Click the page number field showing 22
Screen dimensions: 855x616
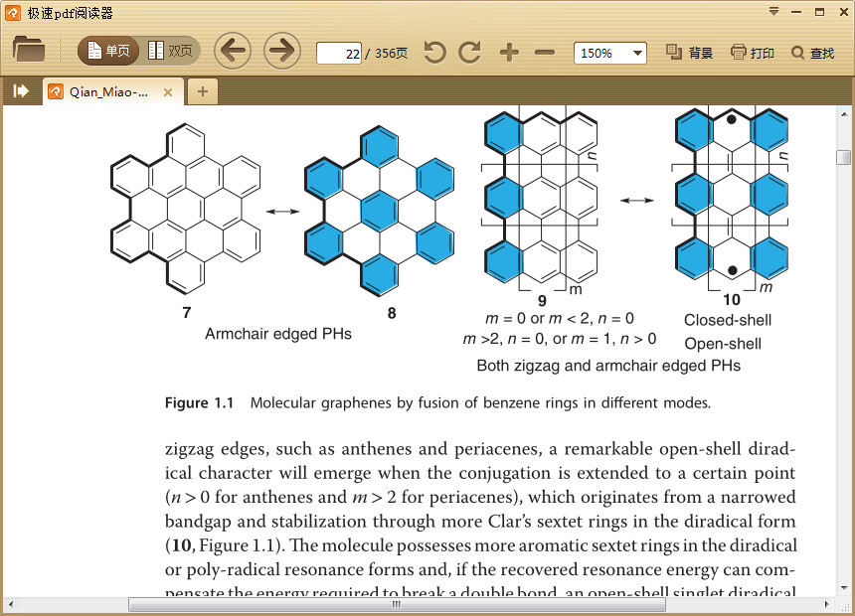point(339,54)
